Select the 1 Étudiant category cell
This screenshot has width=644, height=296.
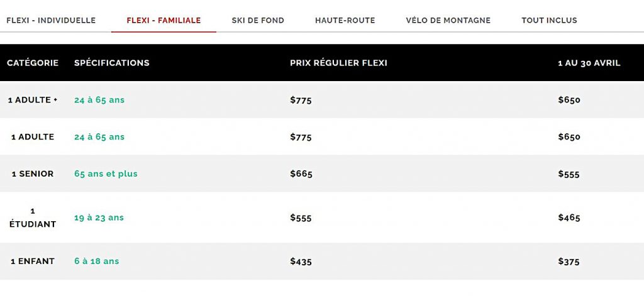point(33,217)
